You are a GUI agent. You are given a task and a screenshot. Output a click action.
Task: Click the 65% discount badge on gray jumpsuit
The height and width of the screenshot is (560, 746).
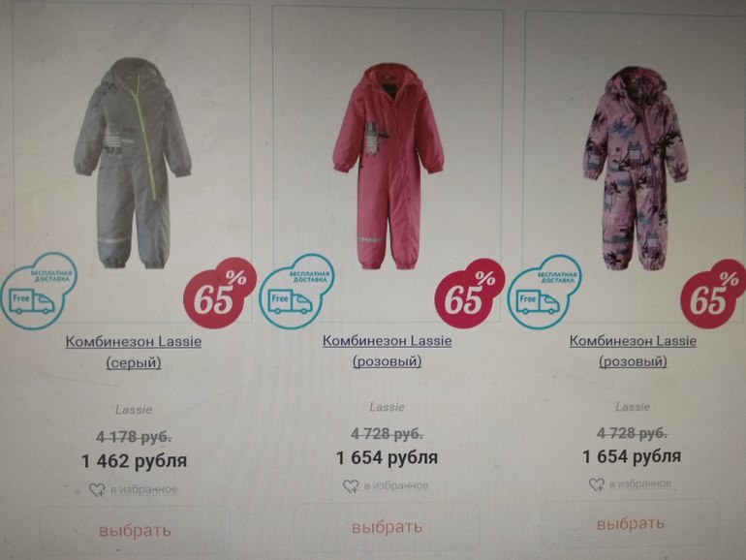click(x=219, y=293)
